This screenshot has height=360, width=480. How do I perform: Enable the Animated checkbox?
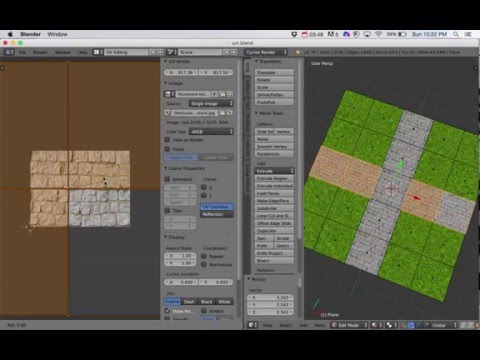coord(168,179)
